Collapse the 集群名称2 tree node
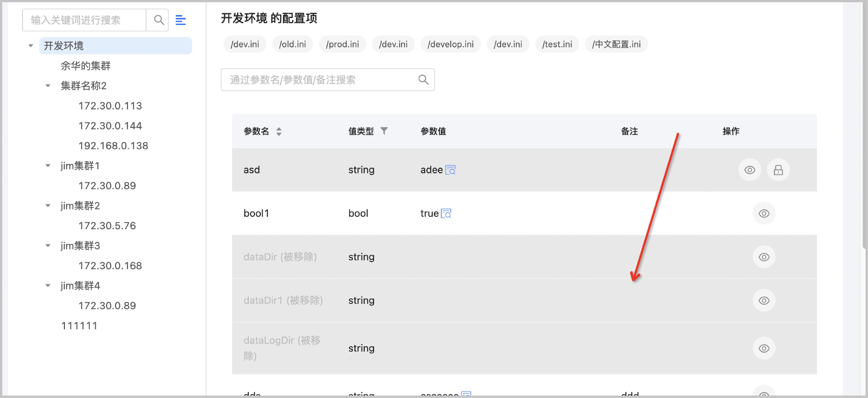 48,86
